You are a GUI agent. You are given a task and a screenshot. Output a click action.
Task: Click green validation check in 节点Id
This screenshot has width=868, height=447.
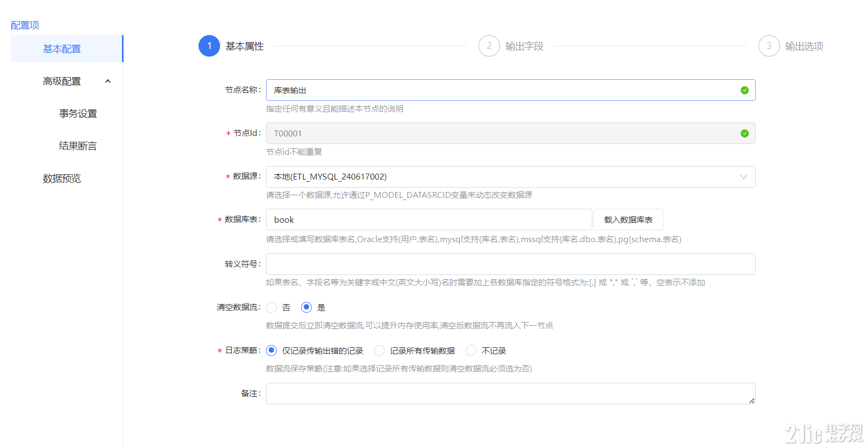coord(744,133)
